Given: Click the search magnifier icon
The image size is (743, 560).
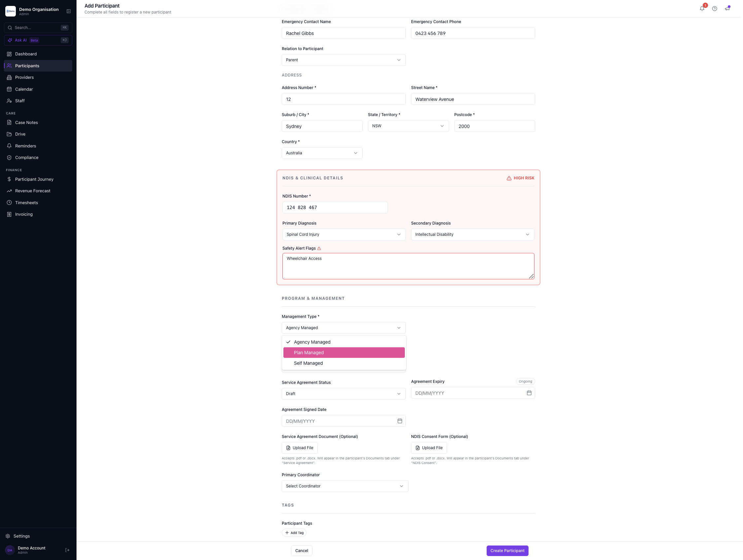Looking at the screenshot, I should tap(10, 28).
